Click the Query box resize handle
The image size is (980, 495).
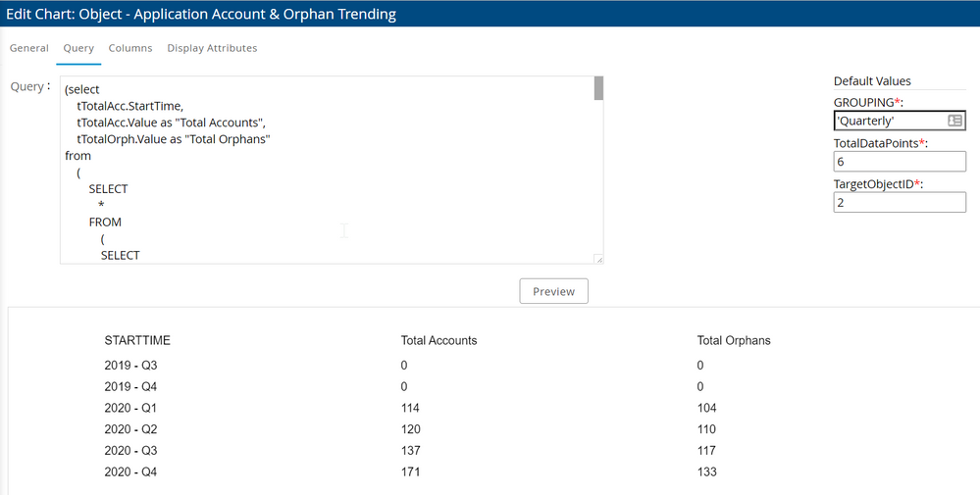tap(598, 259)
